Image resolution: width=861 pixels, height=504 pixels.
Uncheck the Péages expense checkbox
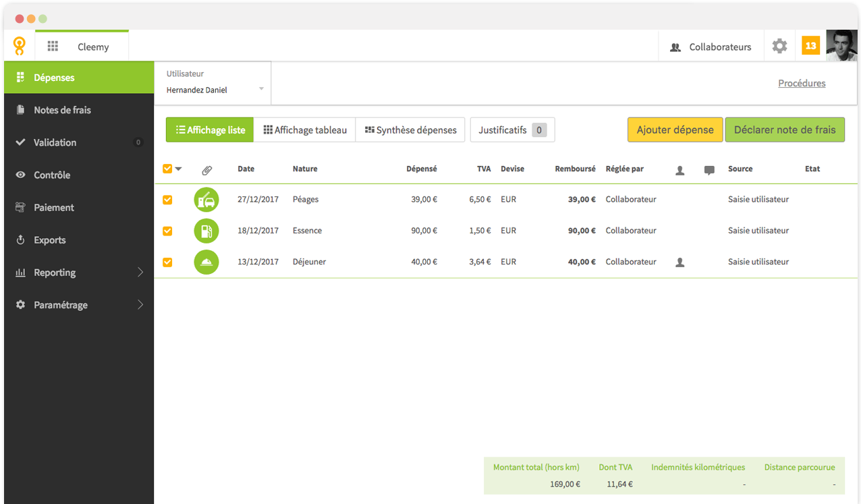167,200
